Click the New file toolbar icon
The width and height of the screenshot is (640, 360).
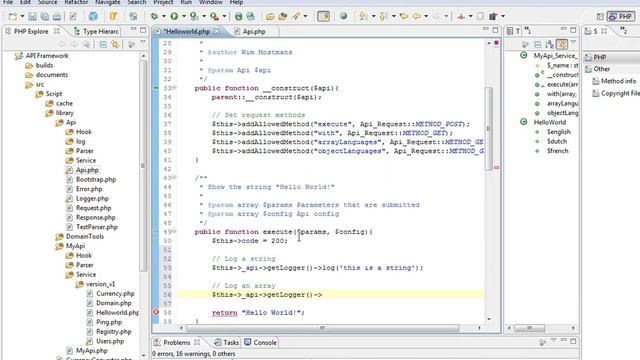click(13, 16)
